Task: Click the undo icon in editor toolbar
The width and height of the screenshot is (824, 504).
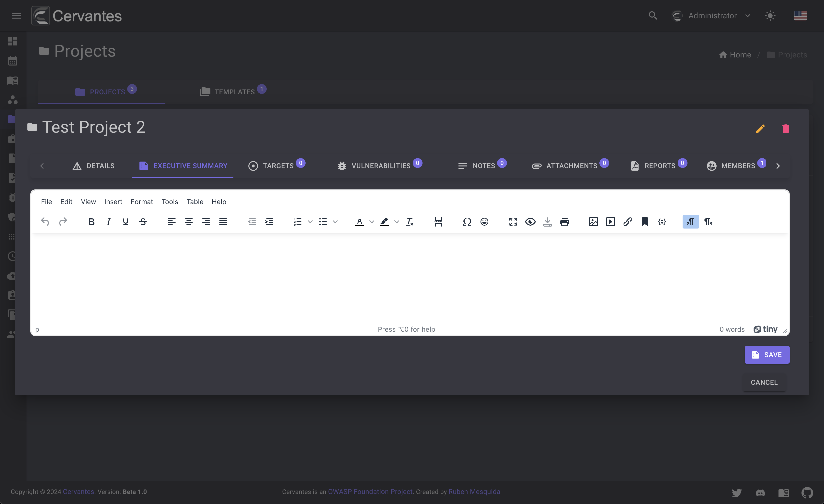Action: pyautogui.click(x=45, y=222)
